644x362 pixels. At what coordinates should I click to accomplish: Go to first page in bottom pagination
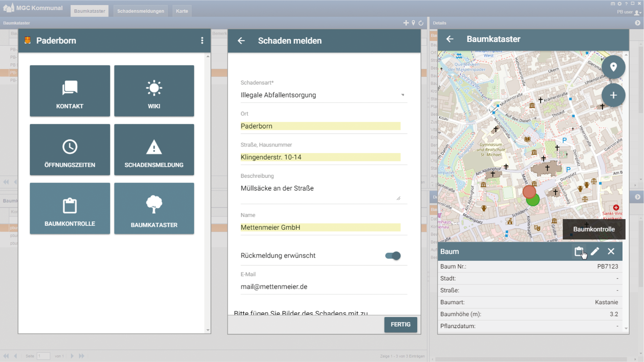coord(6,356)
